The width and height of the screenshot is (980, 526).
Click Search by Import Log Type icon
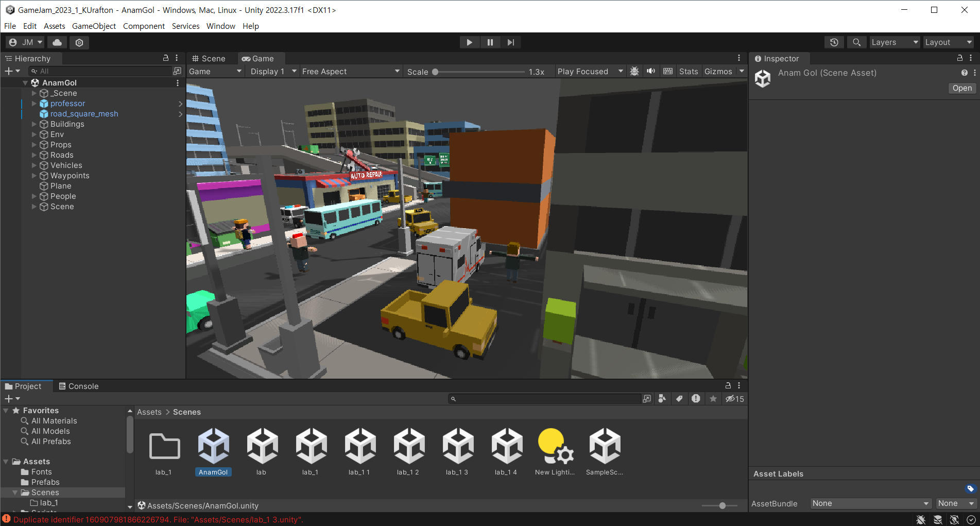click(696, 399)
